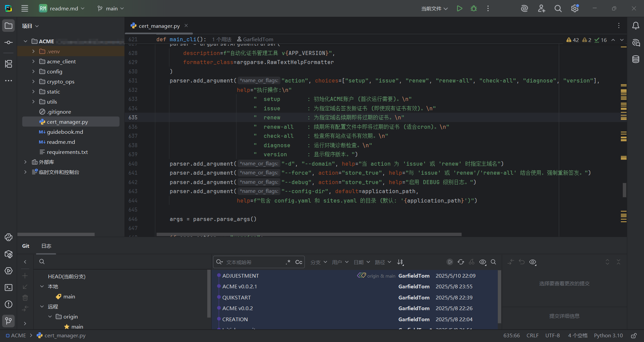Open the Structure tool window icon
This screenshot has height=342, width=644.
9,64
